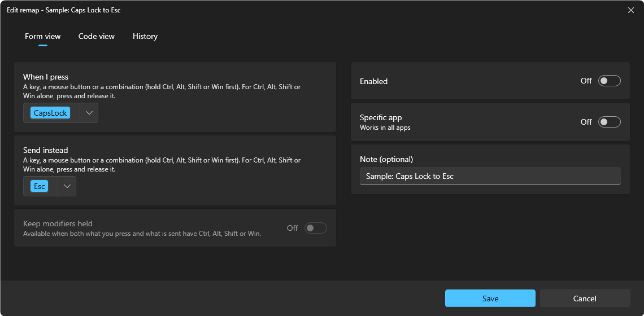
Task: Cancel editing the remap
Action: pyautogui.click(x=585, y=299)
